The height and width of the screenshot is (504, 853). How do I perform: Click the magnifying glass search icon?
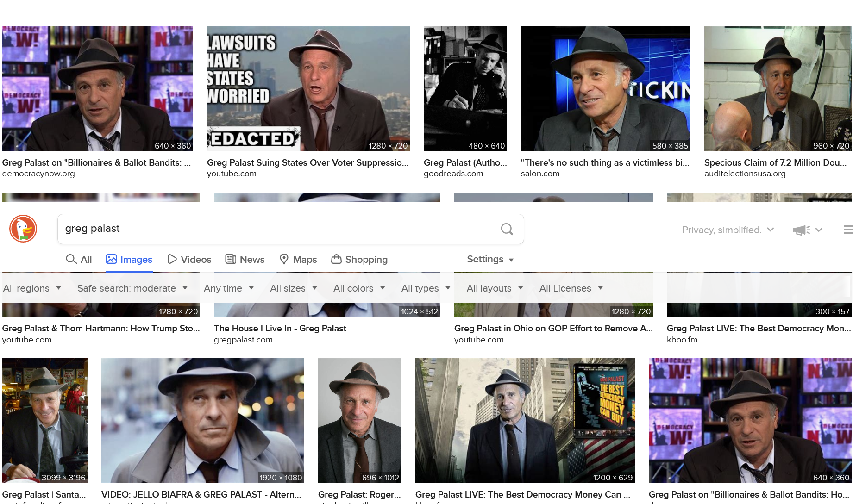(x=507, y=229)
